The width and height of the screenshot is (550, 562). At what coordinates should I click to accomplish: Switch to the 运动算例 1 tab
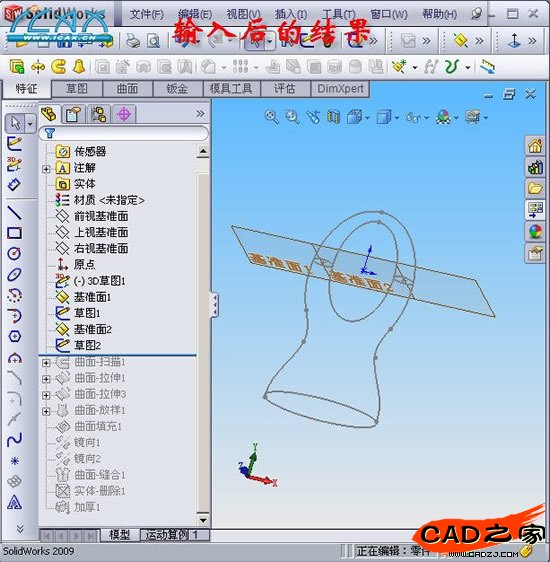tap(171, 535)
